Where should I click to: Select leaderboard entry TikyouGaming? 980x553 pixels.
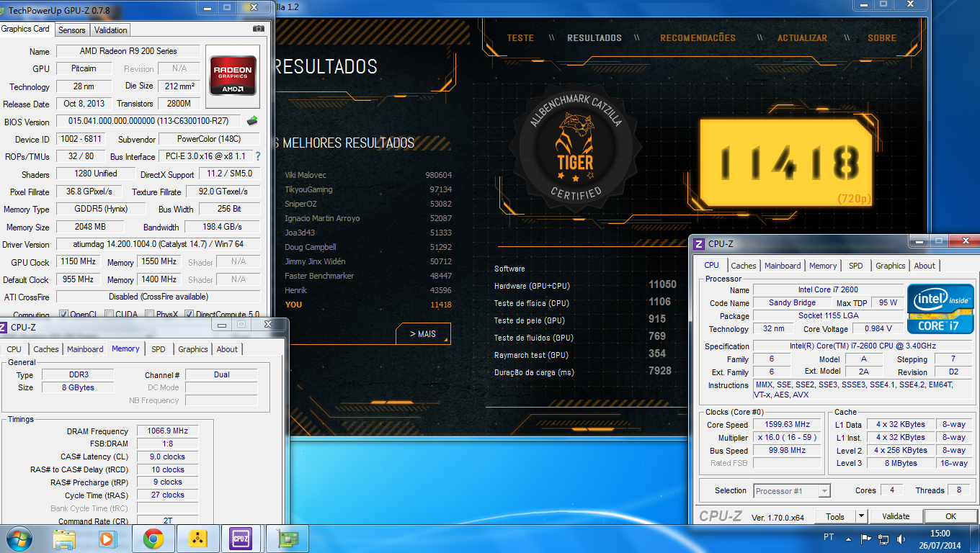(x=368, y=189)
